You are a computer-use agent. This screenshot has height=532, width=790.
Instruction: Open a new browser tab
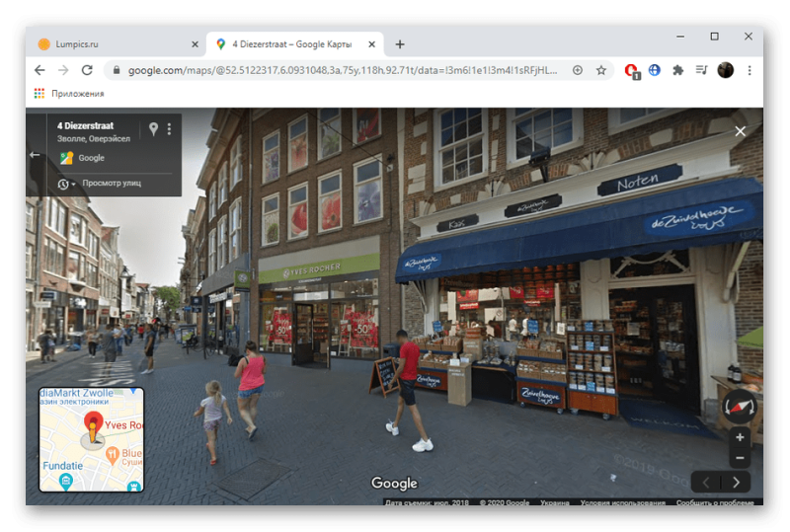(400, 44)
